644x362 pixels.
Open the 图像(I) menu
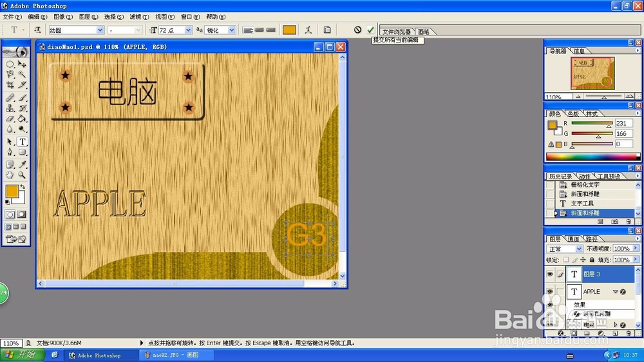click(63, 17)
